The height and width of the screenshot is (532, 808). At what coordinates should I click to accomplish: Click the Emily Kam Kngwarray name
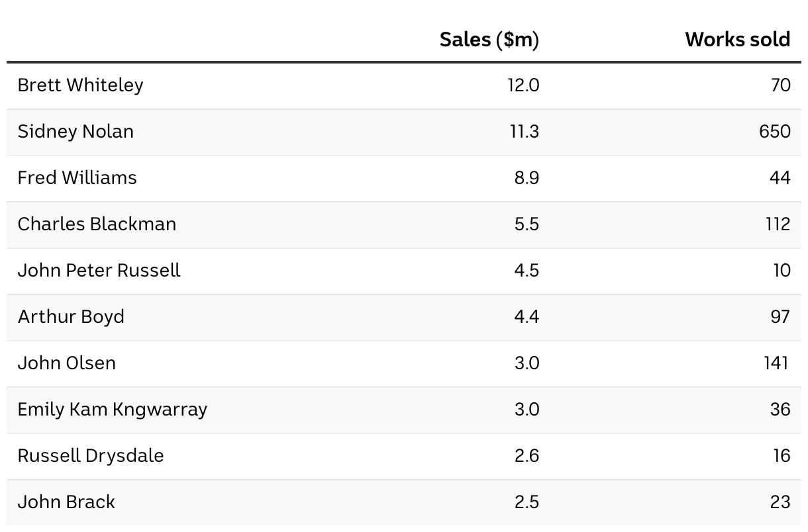pos(112,410)
